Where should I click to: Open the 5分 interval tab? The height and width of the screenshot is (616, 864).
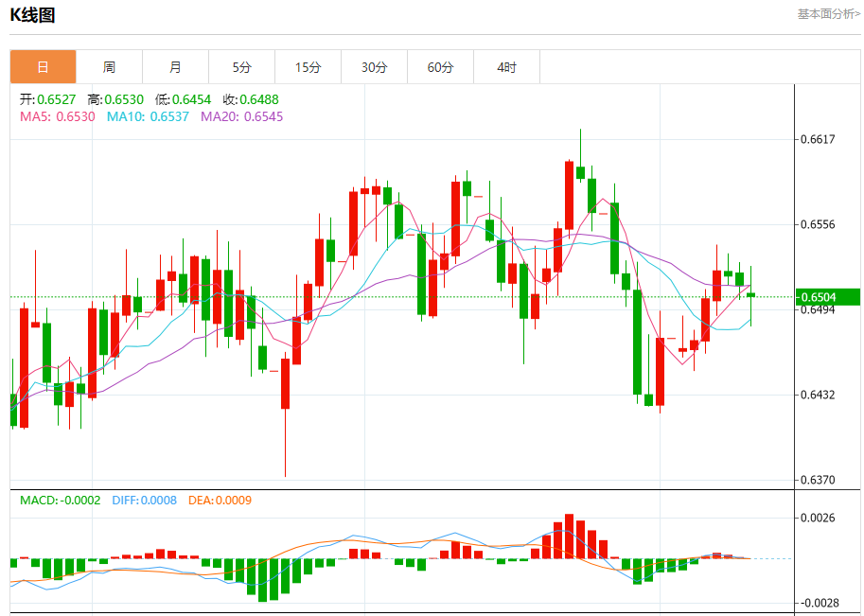[x=241, y=67]
